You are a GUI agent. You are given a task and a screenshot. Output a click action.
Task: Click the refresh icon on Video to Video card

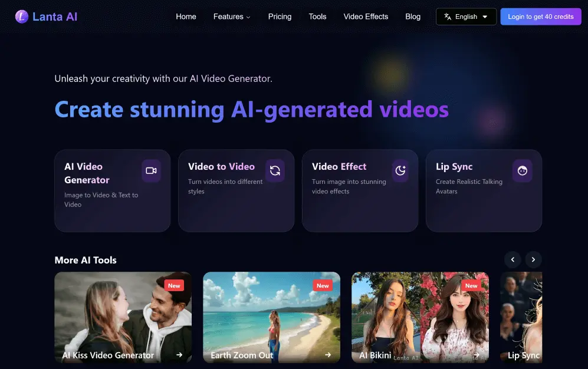tap(275, 171)
